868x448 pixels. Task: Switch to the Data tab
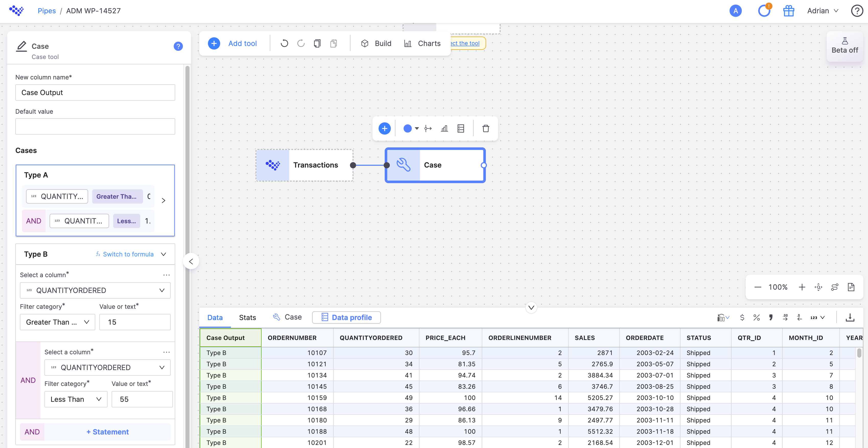[x=215, y=317]
